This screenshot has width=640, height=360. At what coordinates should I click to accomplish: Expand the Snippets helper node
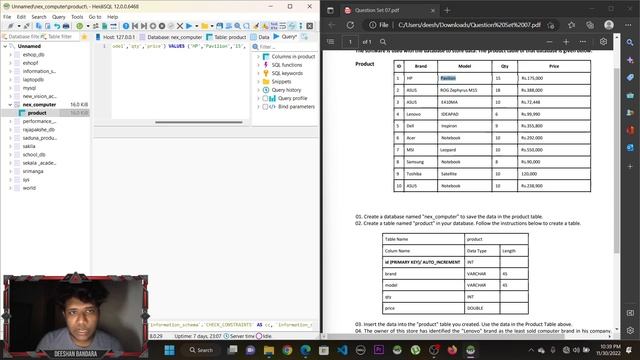pos(258,82)
